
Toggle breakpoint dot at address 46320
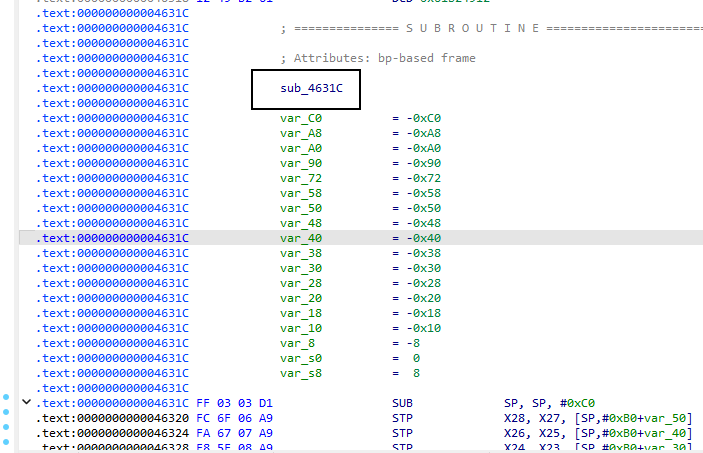point(6,412)
